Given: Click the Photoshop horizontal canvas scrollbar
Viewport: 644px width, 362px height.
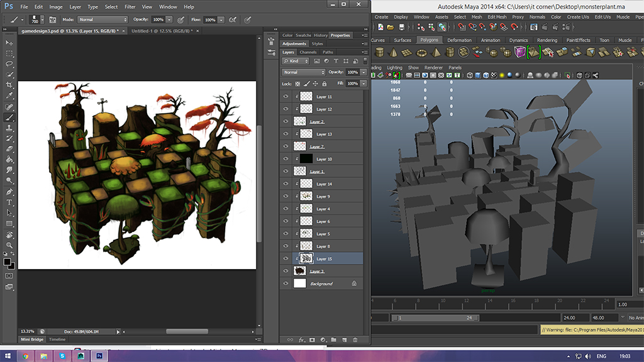Looking at the screenshot, I should coord(187,332).
